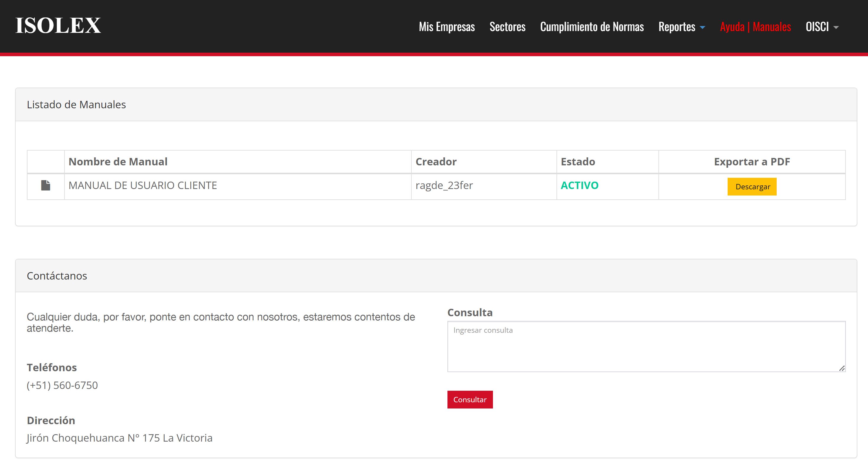This screenshot has height=470, width=868.
Task: Click the document icon beside MANUAL DE USUARIO CLIENTE
Action: pos(46,185)
